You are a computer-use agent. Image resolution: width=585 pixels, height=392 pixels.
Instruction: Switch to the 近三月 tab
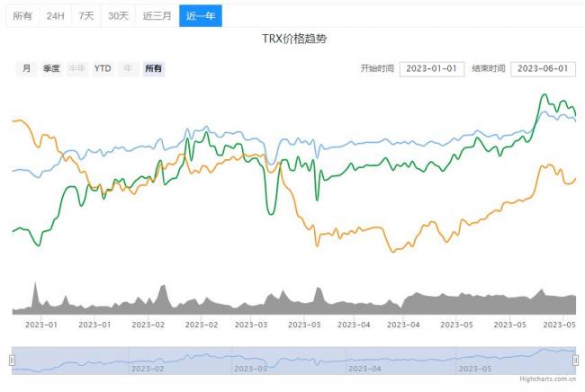point(157,16)
